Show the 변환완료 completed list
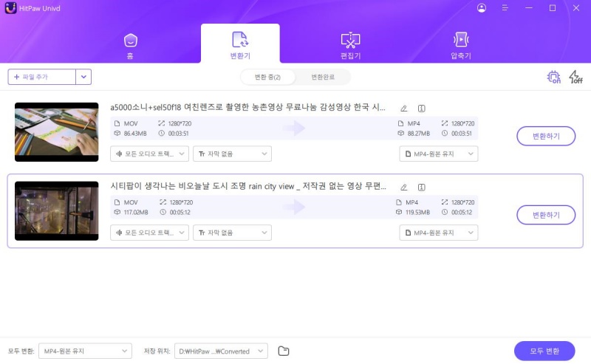 pyautogui.click(x=323, y=77)
